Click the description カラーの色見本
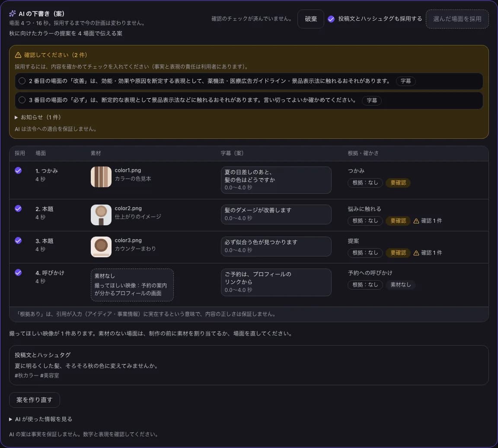Viewport: 498px width, 448px height. [x=133, y=179]
